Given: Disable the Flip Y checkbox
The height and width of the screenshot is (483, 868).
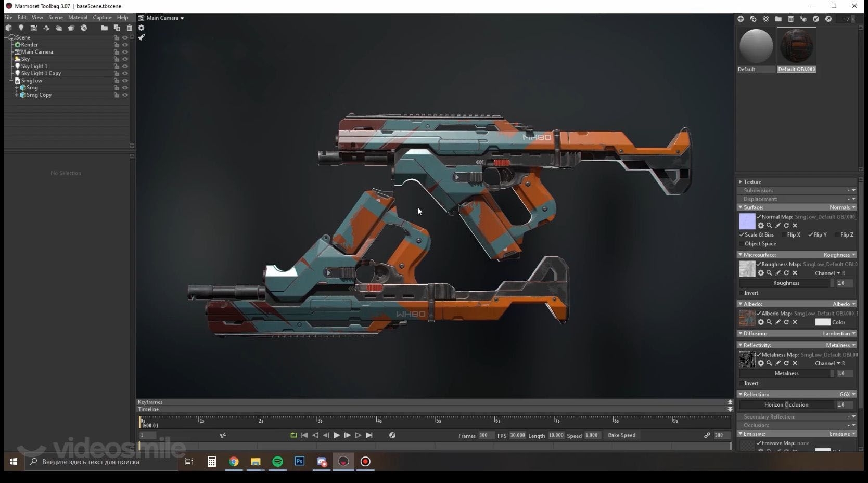Looking at the screenshot, I should tap(811, 235).
